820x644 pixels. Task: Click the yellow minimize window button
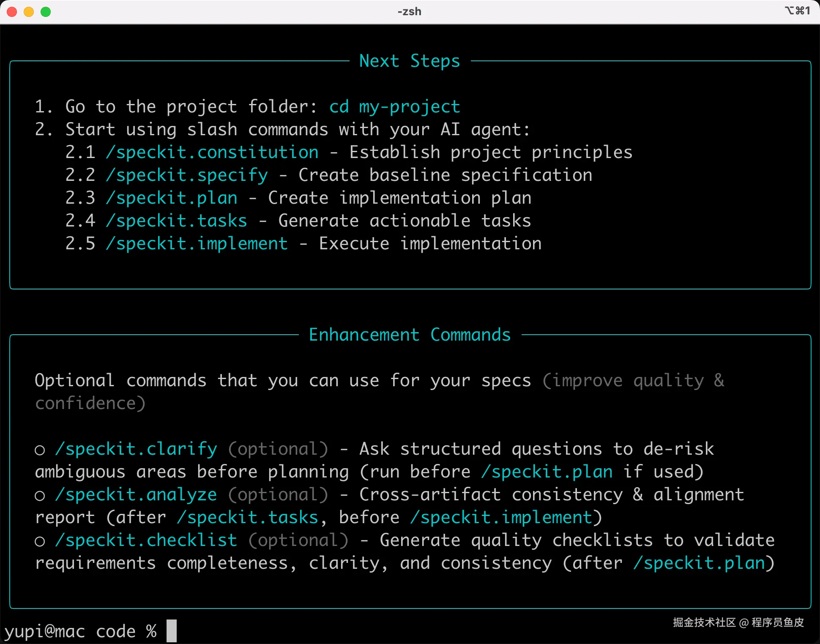click(x=29, y=12)
